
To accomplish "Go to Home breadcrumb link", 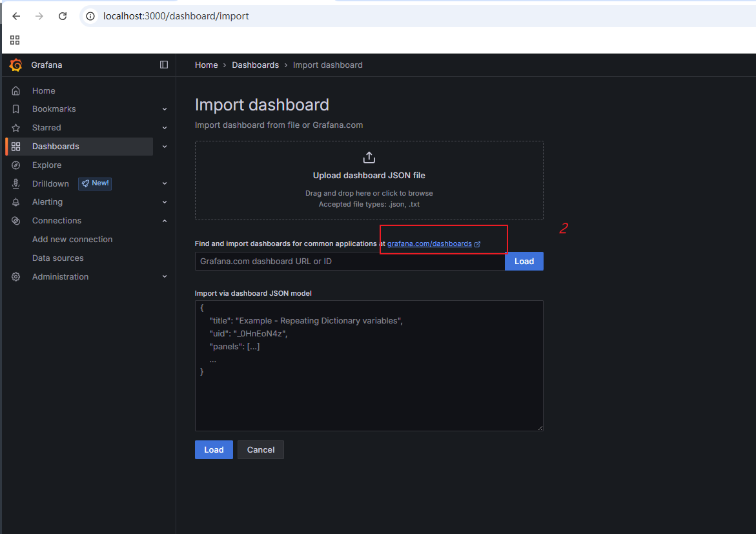I will [x=207, y=65].
